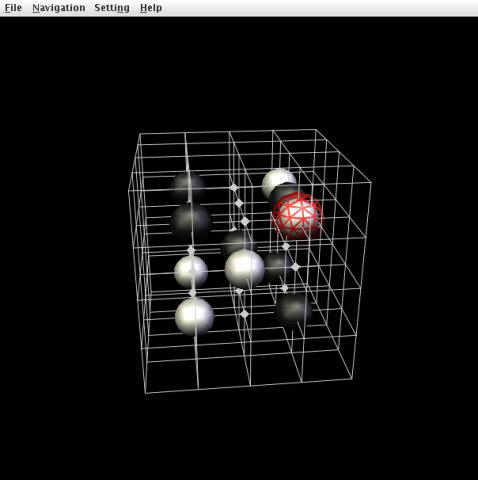Pick the topmost dark sphere in left column
This screenshot has width=478, height=480.
[x=188, y=187]
